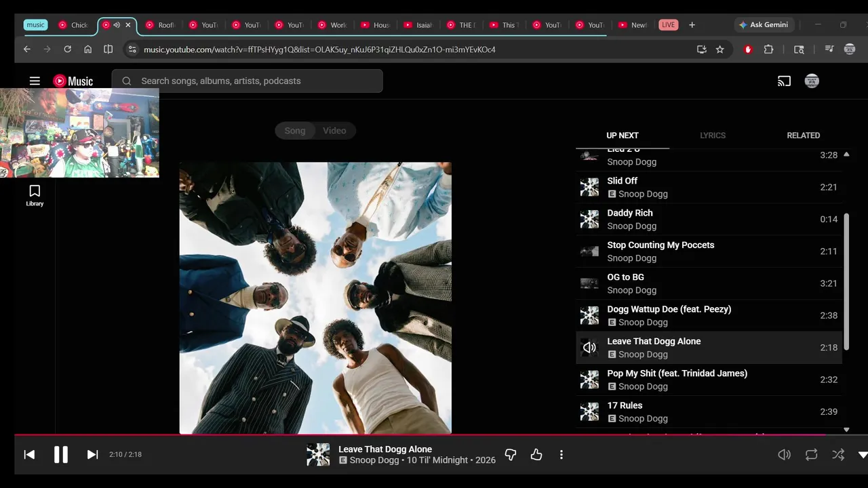Play Daddy Rich from the queue
This screenshot has width=868, height=488.
[x=709, y=219]
